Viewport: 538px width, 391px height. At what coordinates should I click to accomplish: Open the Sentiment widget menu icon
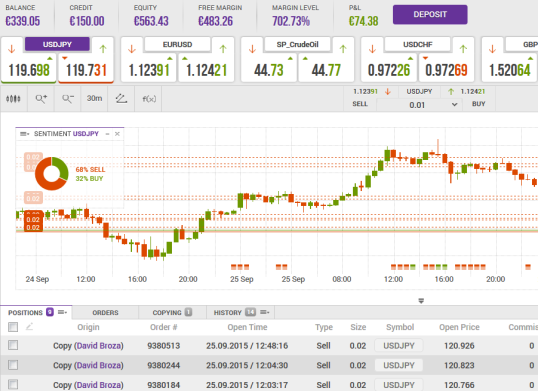[x=24, y=134]
